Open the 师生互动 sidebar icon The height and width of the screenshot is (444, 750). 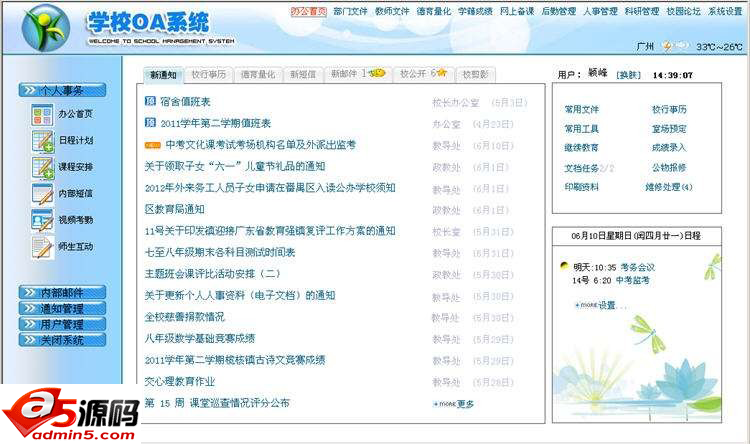tap(42, 247)
